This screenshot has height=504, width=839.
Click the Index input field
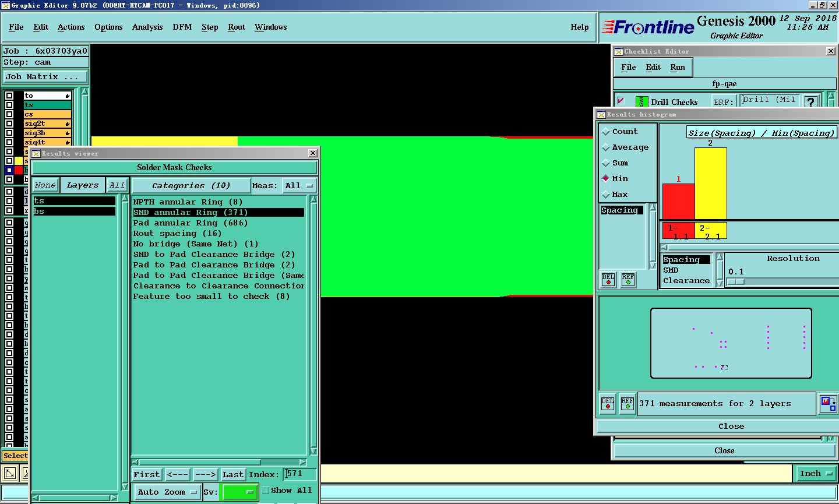click(x=300, y=474)
